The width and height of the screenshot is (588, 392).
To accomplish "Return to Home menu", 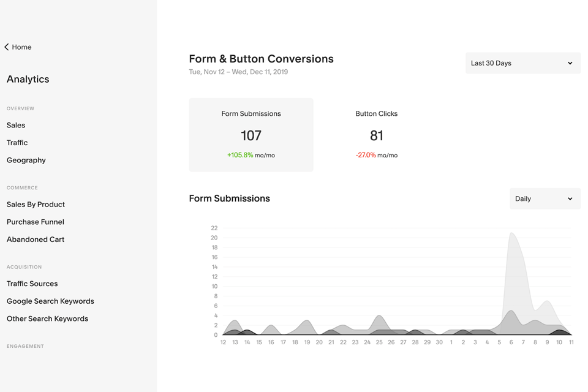I will click(21, 47).
